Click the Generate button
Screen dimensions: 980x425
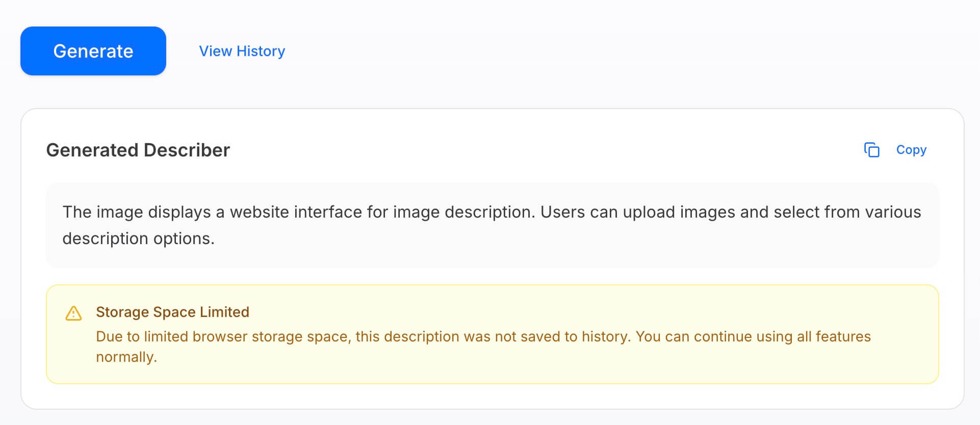pos(93,50)
